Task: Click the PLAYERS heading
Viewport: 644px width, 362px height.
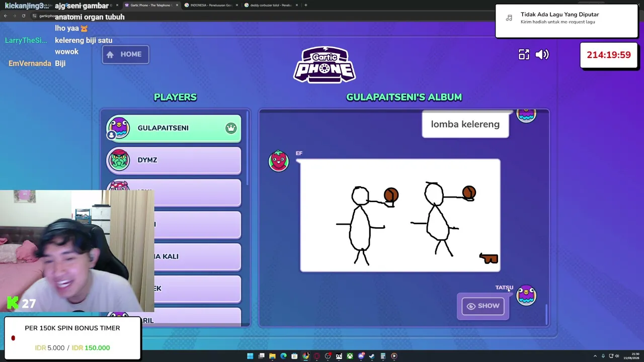Action: pyautogui.click(x=175, y=97)
